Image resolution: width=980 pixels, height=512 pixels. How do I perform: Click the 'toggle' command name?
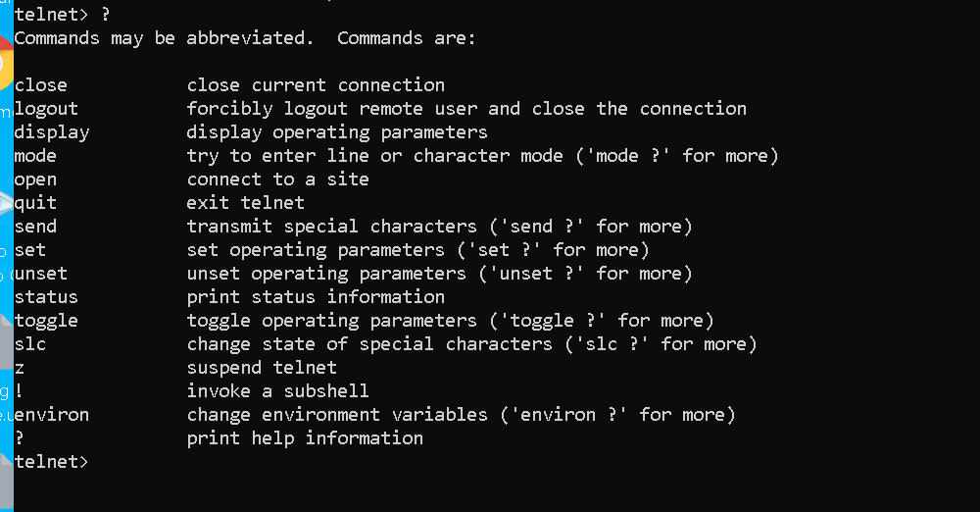[46, 321]
